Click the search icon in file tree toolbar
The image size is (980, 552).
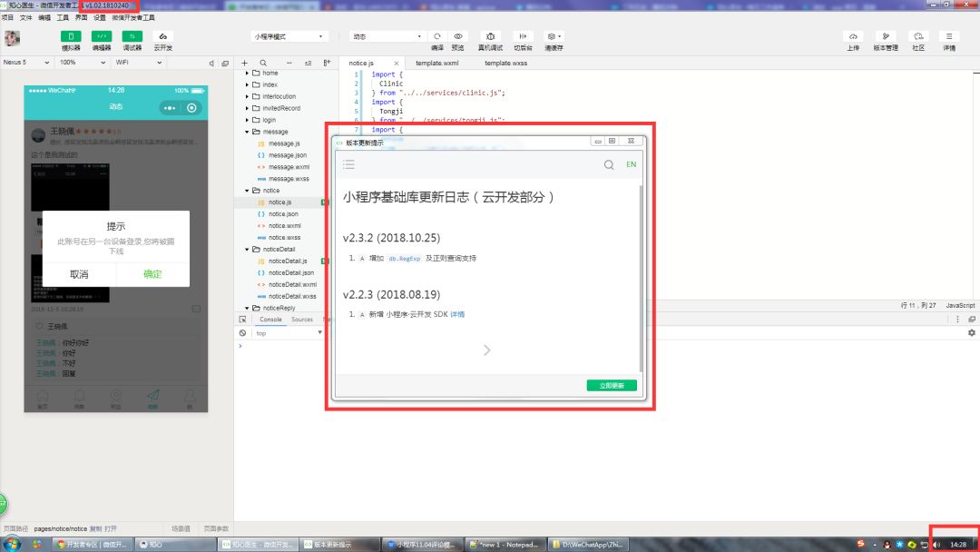point(263,64)
